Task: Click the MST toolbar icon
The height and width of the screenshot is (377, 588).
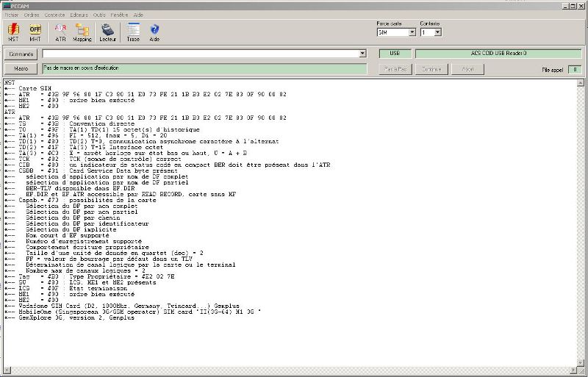Action: [13, 30]
